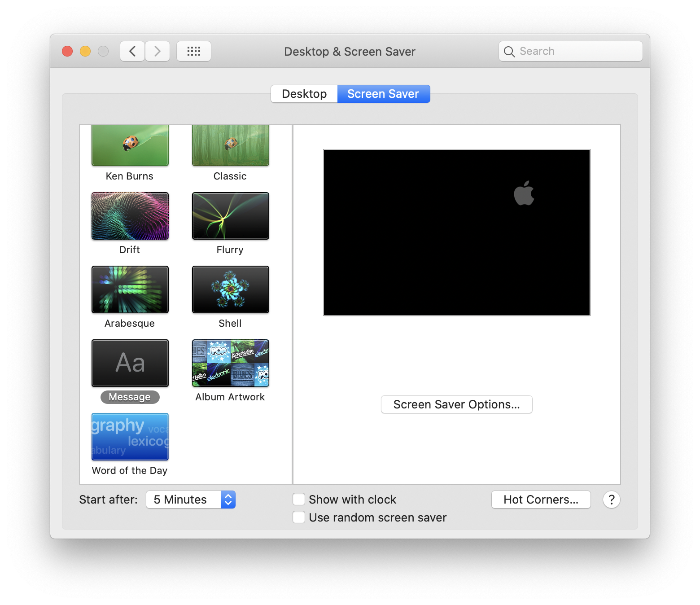Click the Shell label text

(x=230, y=323)
